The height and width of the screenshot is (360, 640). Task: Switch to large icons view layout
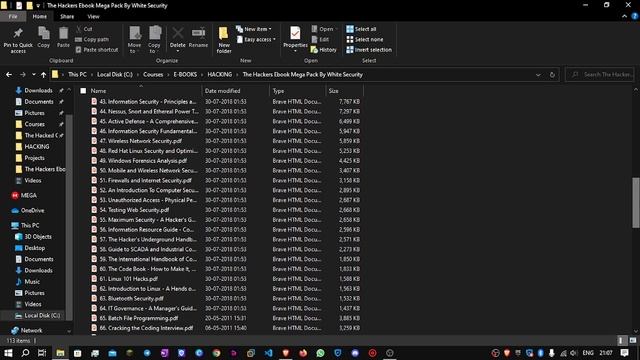click(x=633, y=340)
